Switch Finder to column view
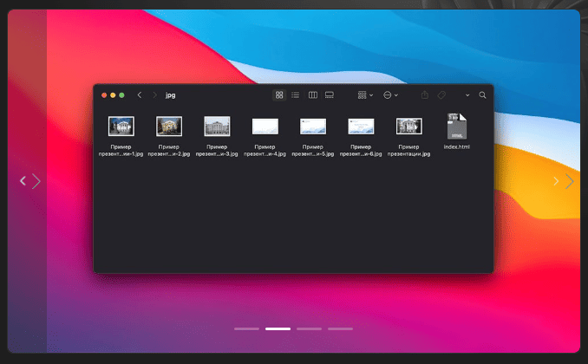The height and width of the screenshot is (364, 588). (313, 95)
